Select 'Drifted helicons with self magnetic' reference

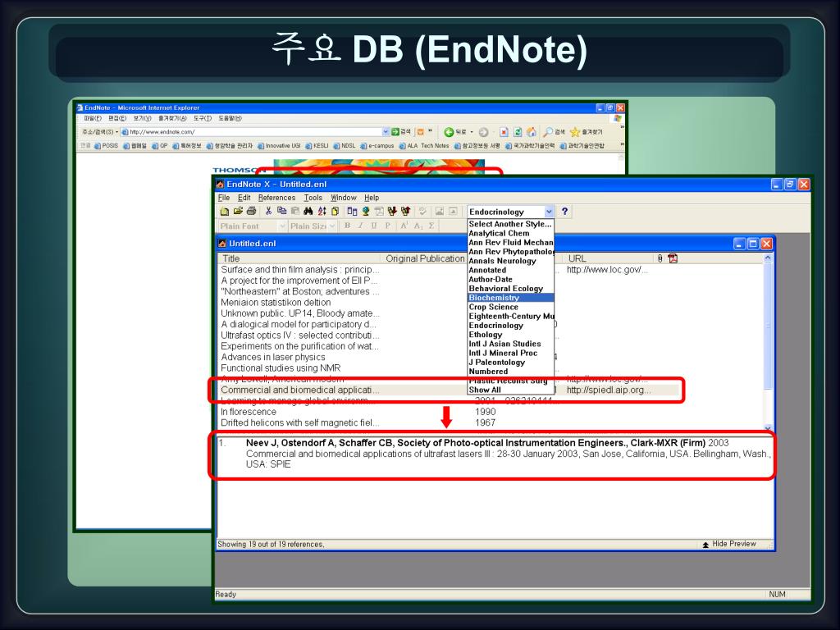(300, 422)
